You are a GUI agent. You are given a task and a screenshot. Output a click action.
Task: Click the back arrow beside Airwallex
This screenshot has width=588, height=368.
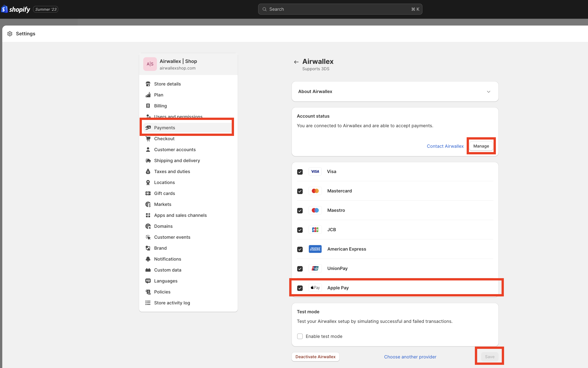click(x=296, y=62)
